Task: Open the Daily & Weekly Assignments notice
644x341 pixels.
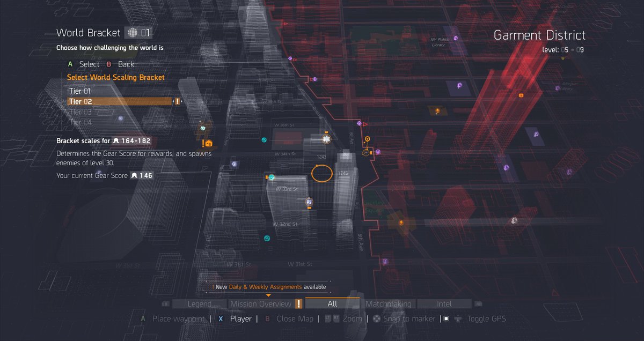Action: pyautogui.click(x=269, y=287)
